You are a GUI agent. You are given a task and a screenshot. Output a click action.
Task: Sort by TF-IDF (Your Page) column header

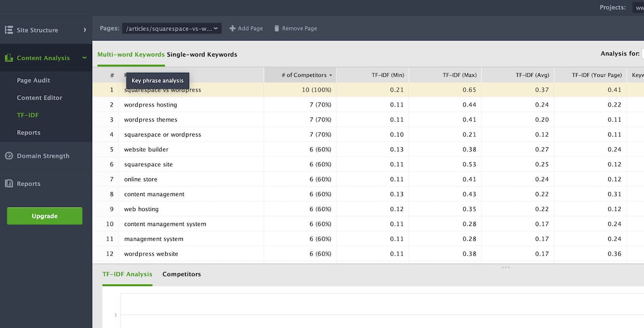(591, 75)
